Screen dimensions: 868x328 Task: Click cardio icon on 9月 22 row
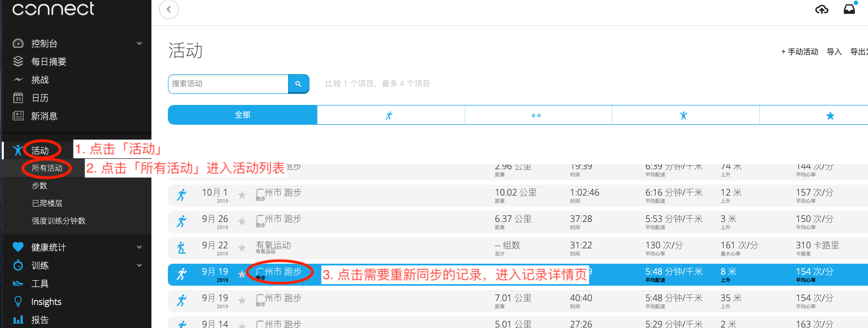(x=182, y=248)
